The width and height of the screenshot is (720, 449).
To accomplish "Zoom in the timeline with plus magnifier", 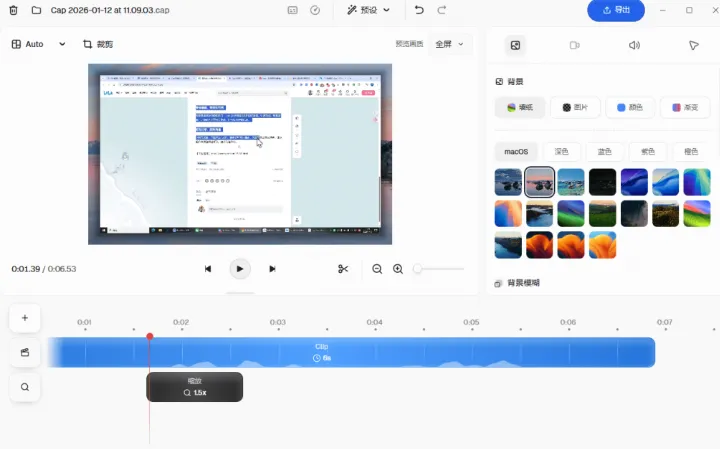I will 398,269.
